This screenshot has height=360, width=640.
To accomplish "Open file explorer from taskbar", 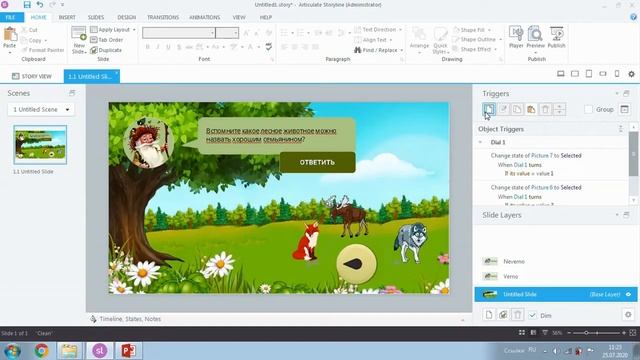I will (x=70, y=351).
